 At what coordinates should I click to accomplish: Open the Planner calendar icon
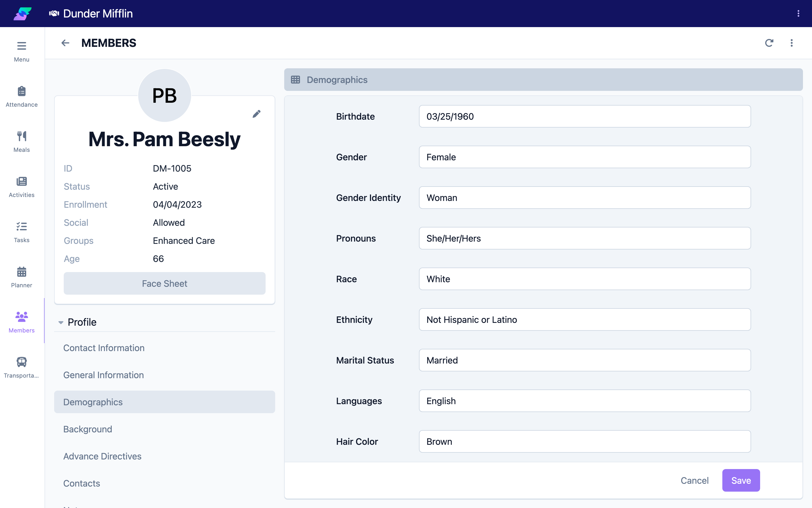21,271
